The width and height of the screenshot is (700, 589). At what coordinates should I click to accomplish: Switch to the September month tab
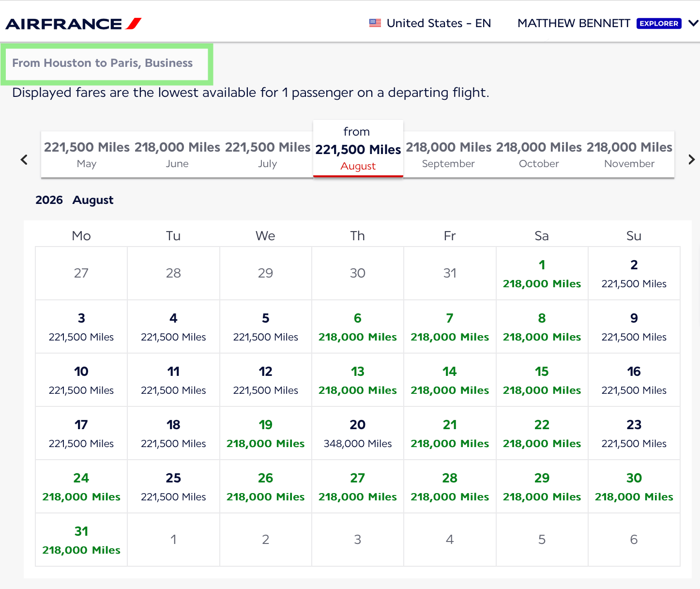click(x=449, y=155)
